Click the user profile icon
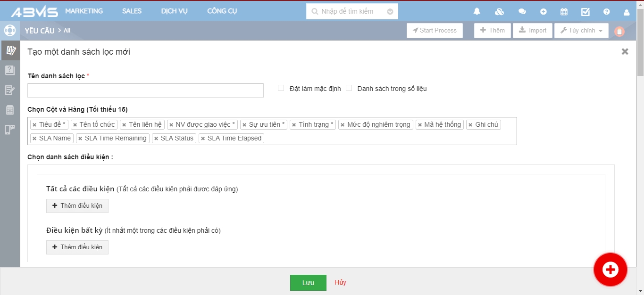The height and width of the screenshot is (295, 644). coord(627,12)
